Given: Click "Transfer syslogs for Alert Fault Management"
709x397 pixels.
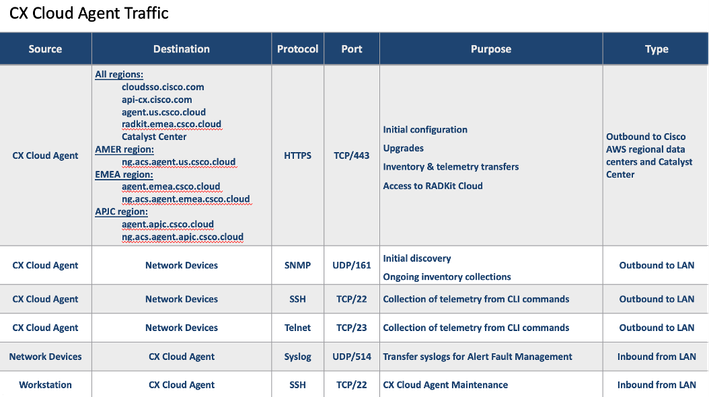Looking at the screenshot, I should pos(477,357).
